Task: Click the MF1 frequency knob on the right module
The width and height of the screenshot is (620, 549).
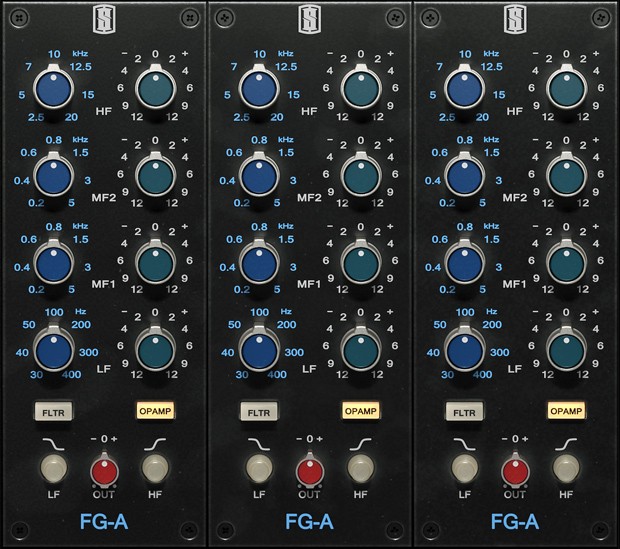Action: pos(465,262)
